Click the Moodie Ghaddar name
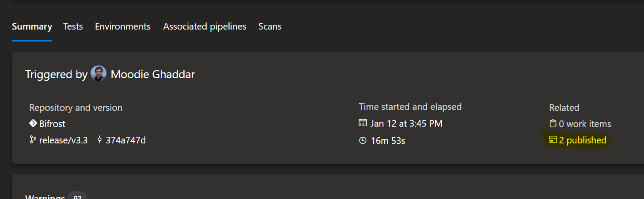 [x=153, y=74]
